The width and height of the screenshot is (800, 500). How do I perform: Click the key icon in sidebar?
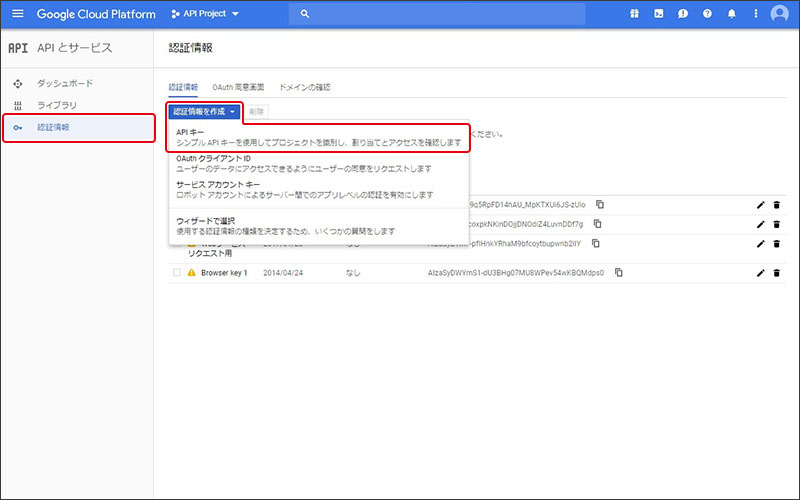click(x=18, y=128)
